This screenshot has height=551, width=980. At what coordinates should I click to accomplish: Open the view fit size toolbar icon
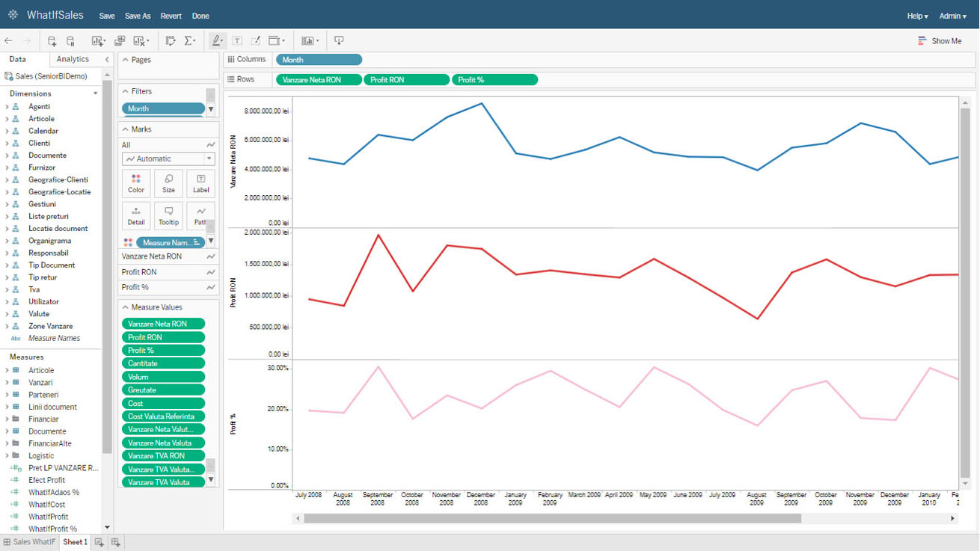tap(277, 41)
